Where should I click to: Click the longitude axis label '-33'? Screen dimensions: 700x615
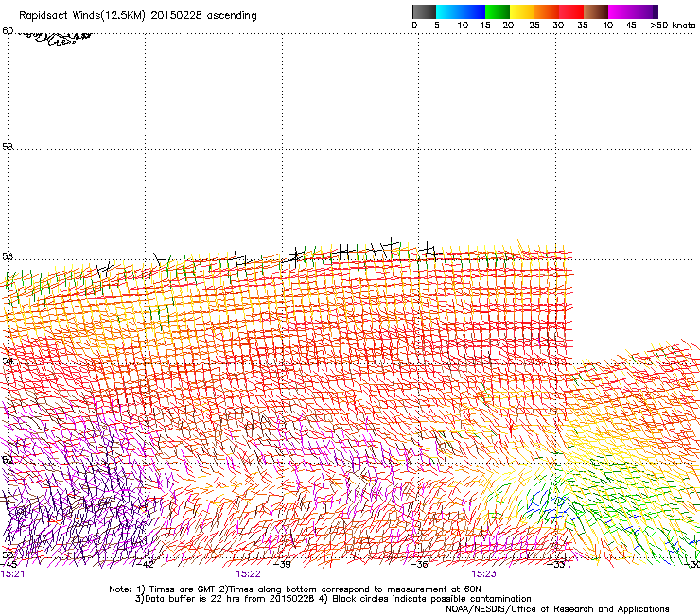(x=556, y=565)
